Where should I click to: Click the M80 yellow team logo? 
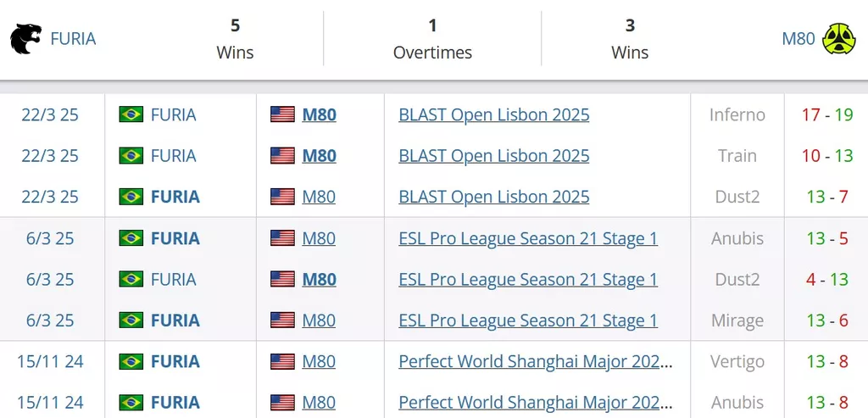(x=838, y=39)
